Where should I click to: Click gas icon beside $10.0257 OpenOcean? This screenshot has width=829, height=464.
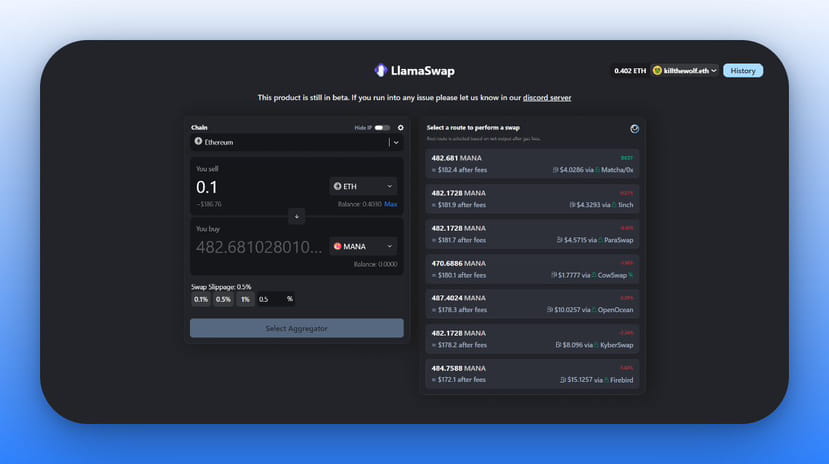click(549, 310)
